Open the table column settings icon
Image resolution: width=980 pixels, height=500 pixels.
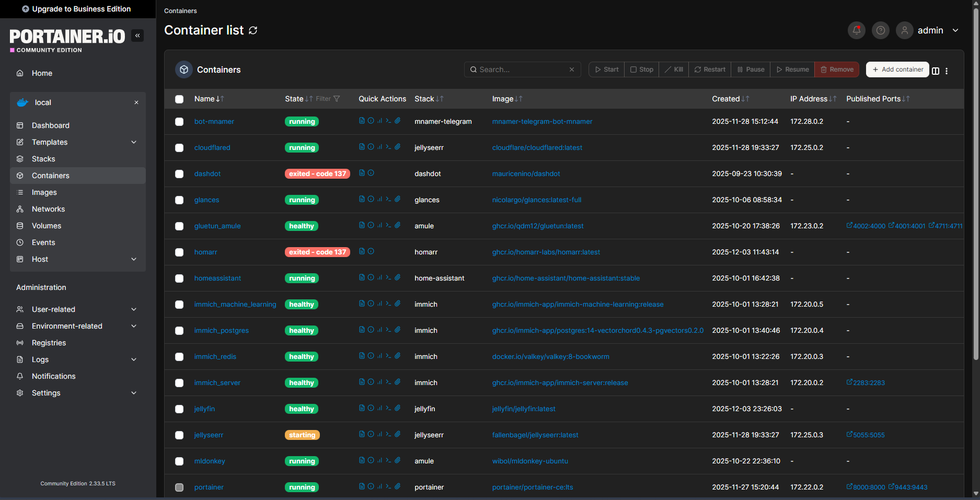pyautogui.click(x=936, y=71)
